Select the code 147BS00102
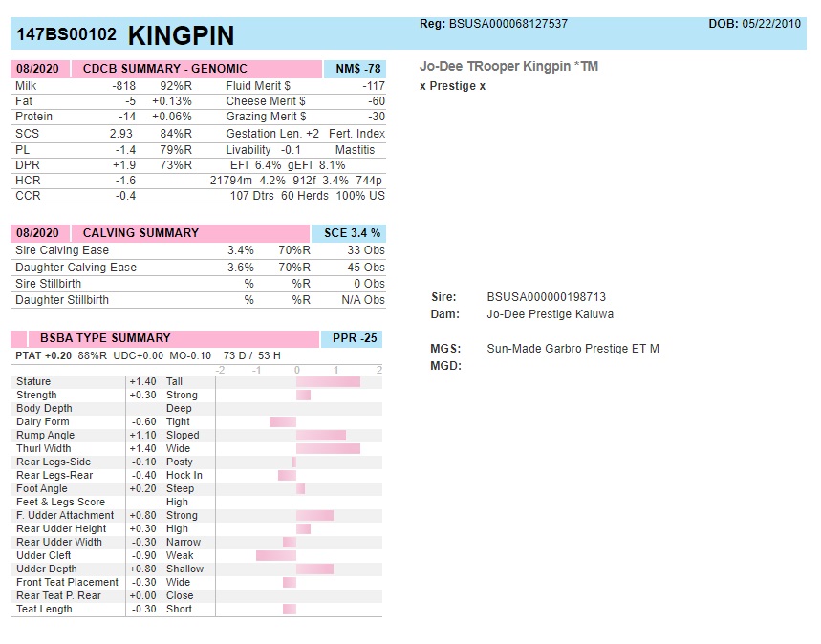The height and width of the screenshot is (644, 821). [x=67, y=34]
